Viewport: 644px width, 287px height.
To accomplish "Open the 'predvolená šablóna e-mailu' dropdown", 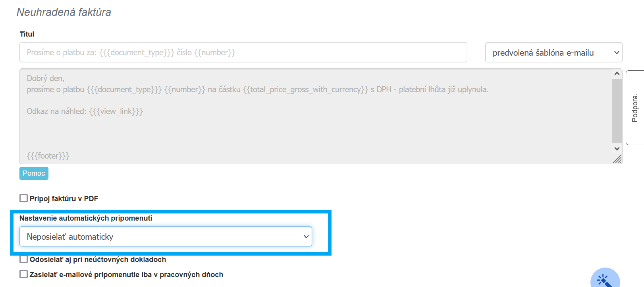I will point(553,52).
